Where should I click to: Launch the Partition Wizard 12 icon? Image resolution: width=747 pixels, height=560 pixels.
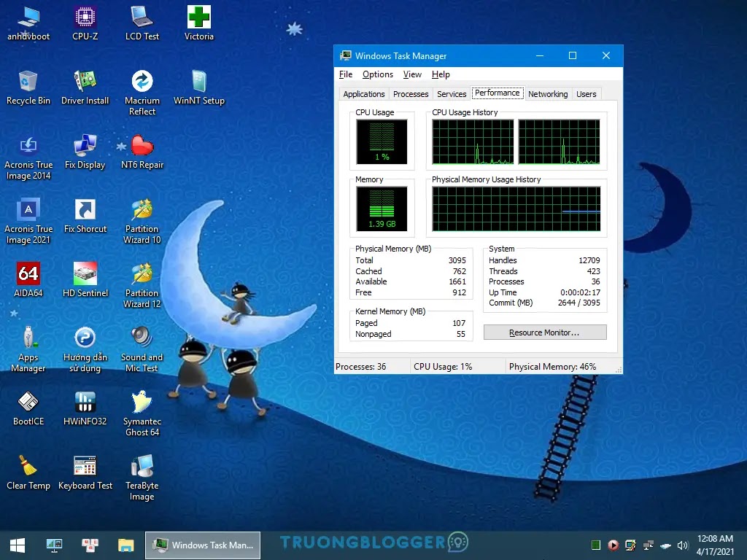(142, 286)
